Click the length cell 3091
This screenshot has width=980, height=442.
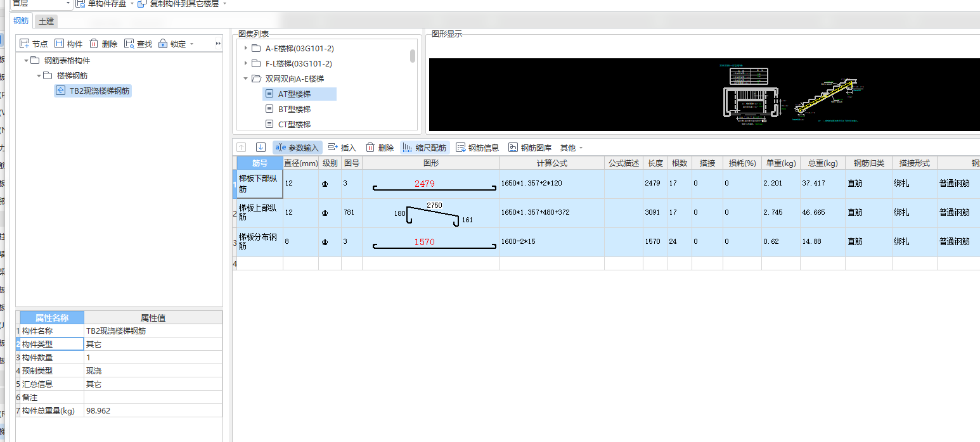click(x=655, y=213)
